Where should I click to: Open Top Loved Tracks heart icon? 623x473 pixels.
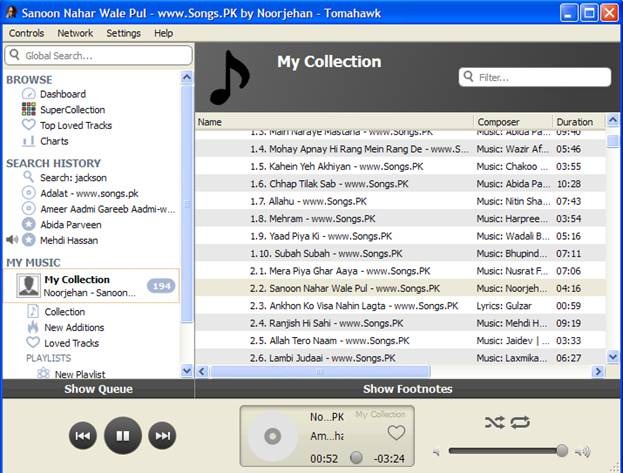(x=29, y=126)
